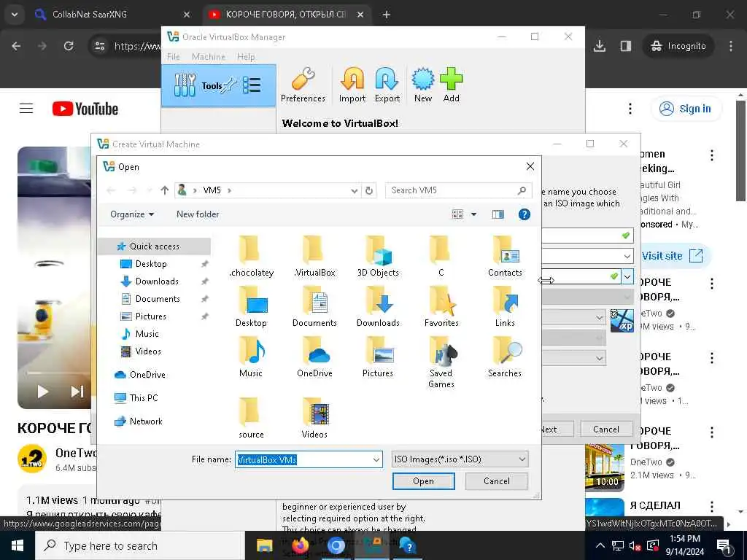Open the Machine menu in VirtualBox Manager
The width and height of the screenshot is (747, 560).
coord(208,57)
